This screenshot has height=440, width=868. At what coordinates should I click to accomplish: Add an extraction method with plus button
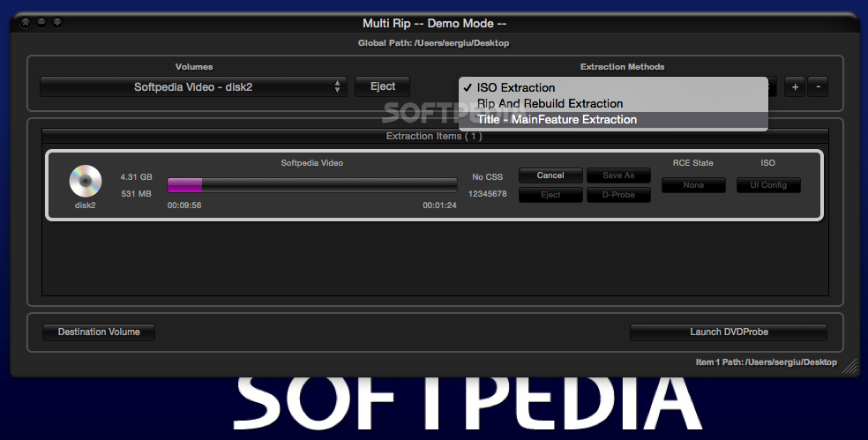[795, 87]
